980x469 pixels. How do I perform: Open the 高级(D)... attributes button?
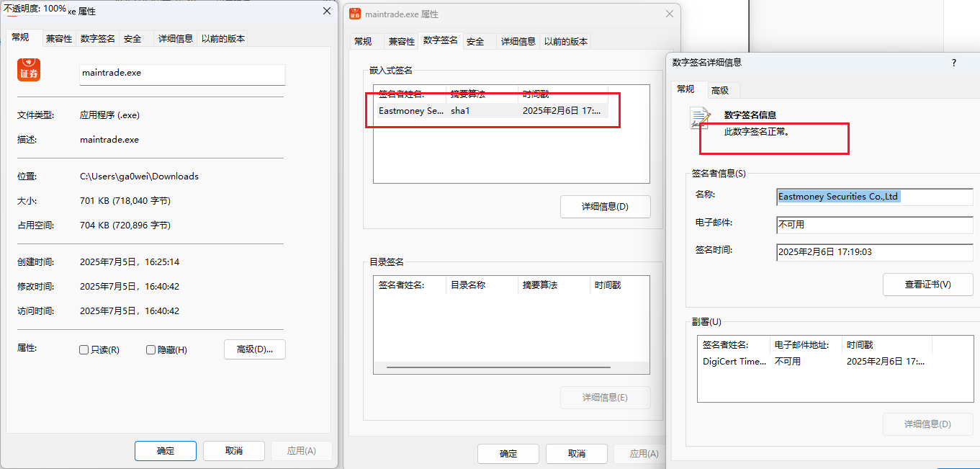(x=255, y=349)
